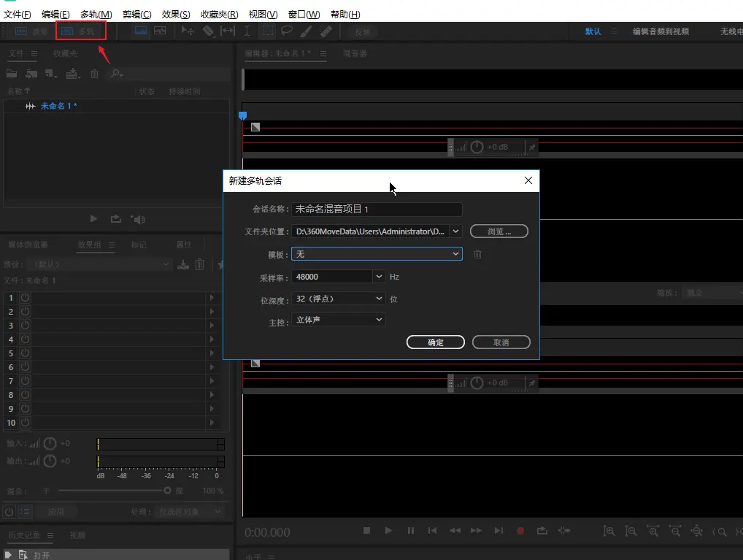743x560 pixels.
Task: Open the template (模板) dropdown
Action: [455, 254]
